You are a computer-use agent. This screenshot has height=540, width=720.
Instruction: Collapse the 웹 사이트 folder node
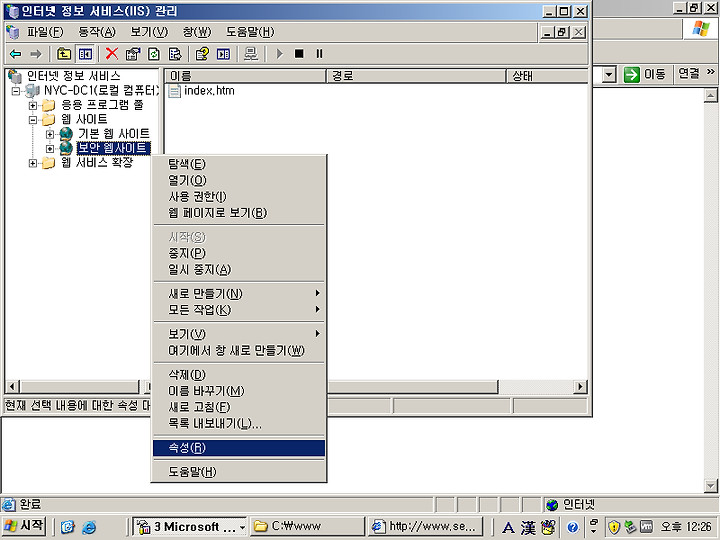(x=33, y=120)
